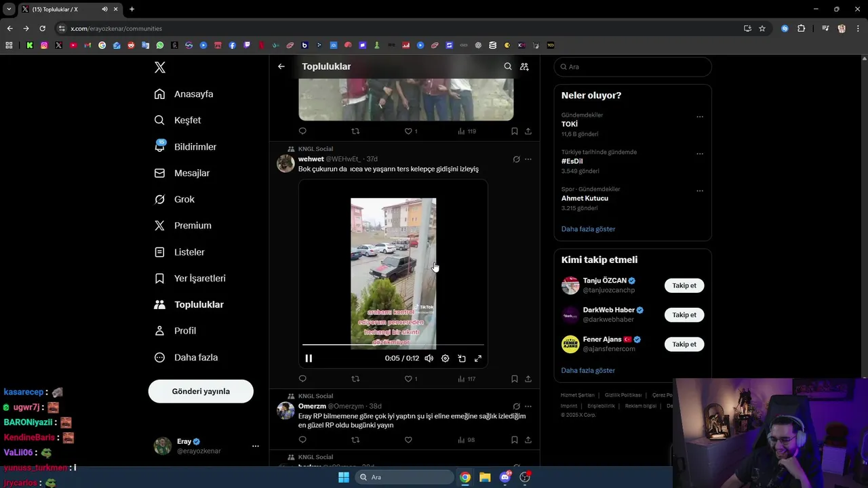Open KNGL Social community link above wehwet
This screenshot has width=868, height=488.
coord(315,148)
